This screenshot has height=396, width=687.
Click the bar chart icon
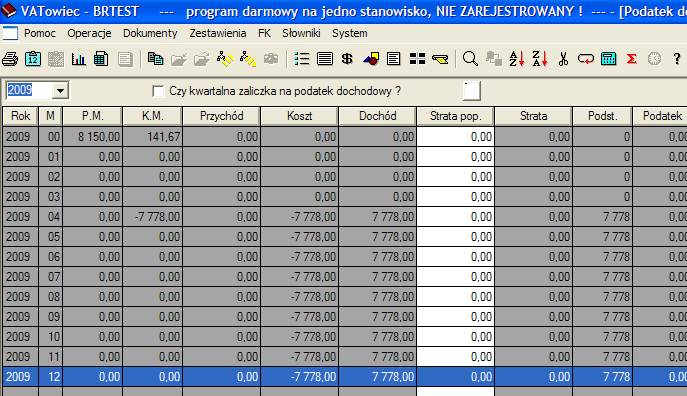78,59
